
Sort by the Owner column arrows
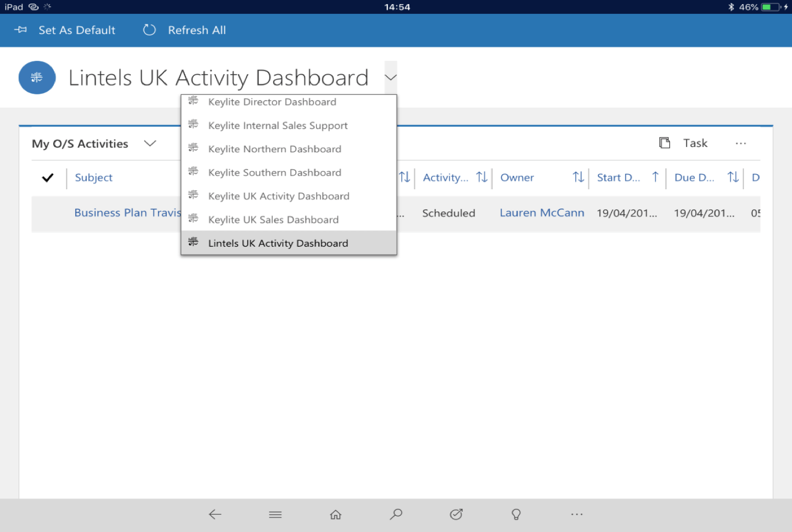578,177
